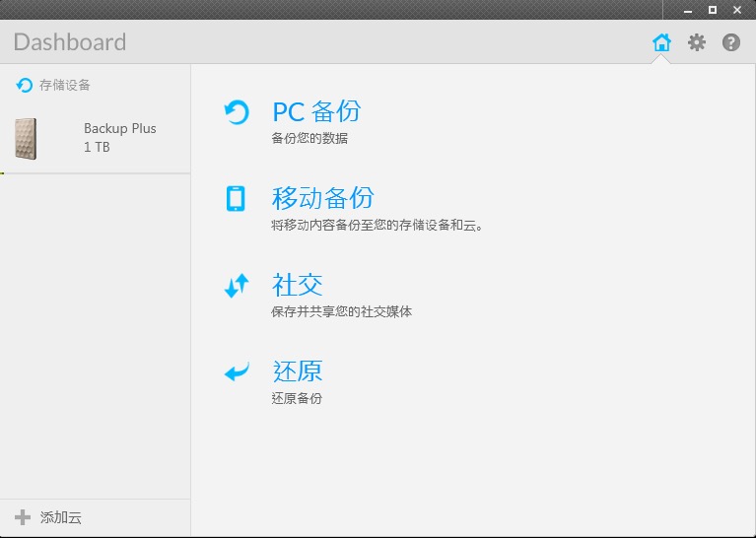
Task: Click the PC 备份 circular arrow icon
Action: pyautogui.click(x=237, y=112)
